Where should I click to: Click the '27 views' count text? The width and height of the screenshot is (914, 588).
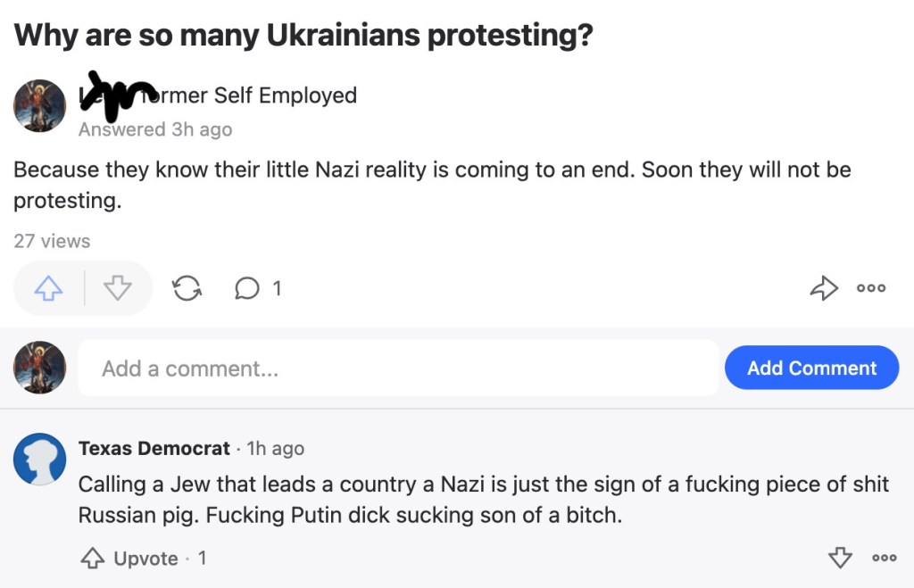52,241
